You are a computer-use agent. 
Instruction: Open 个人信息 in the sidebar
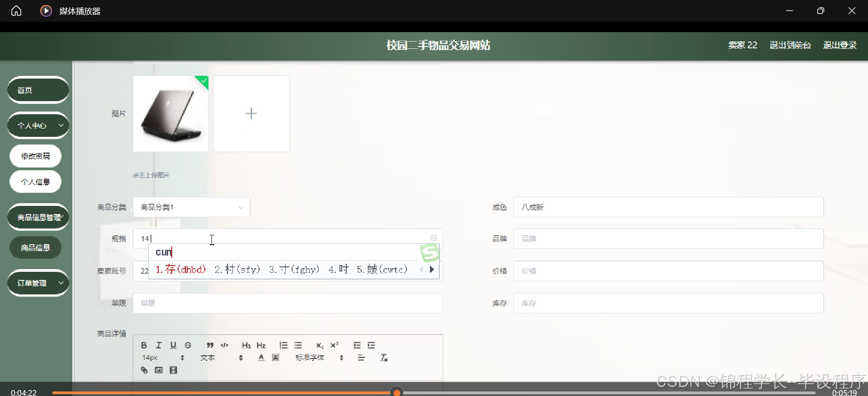point(35,182)
